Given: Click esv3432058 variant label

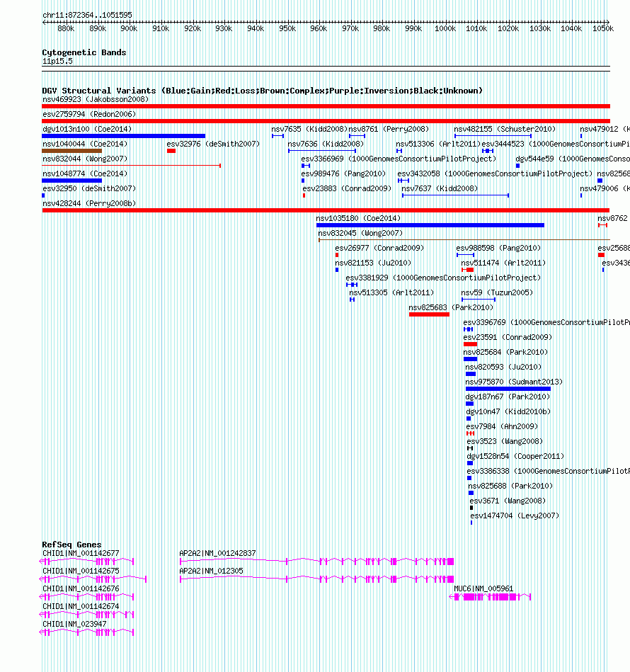Looking at the screenshot, I should [495, 173].
